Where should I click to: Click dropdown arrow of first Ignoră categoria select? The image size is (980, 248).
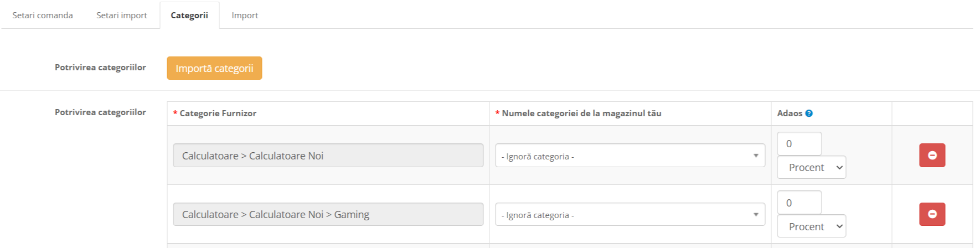pos(756,156)
